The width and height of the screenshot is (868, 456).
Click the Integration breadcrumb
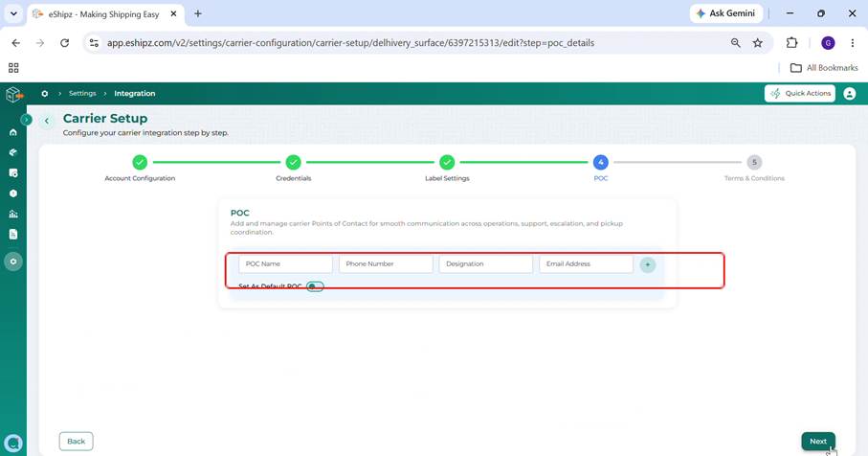(x=135, y=93)
